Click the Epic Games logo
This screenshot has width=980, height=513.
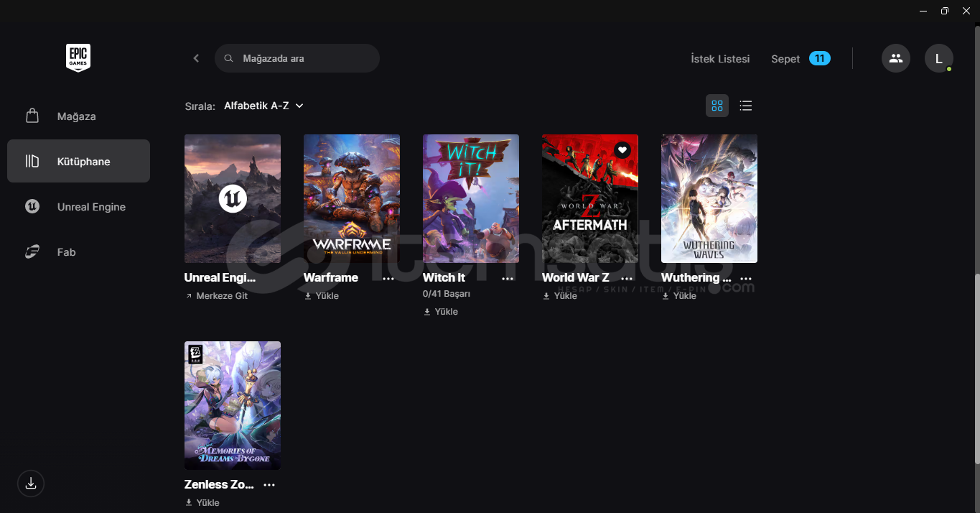pyautogui.click(x=78, y=58)
